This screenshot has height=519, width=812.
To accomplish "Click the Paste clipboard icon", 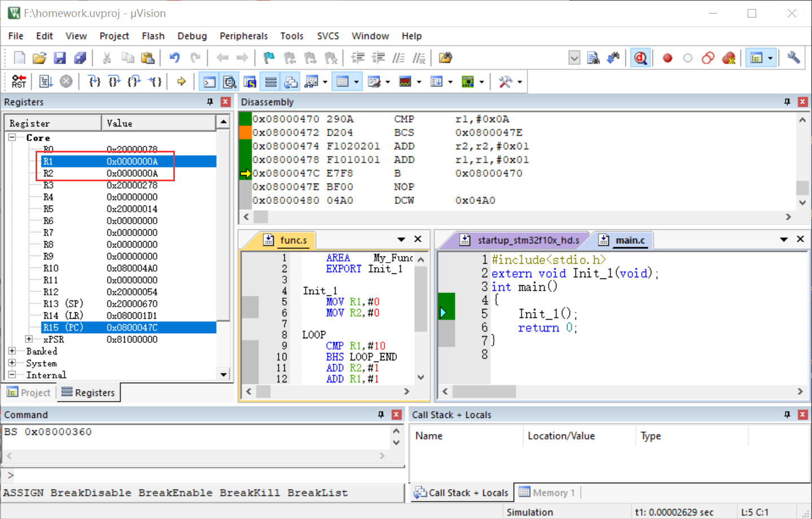I will pos(147,58).
